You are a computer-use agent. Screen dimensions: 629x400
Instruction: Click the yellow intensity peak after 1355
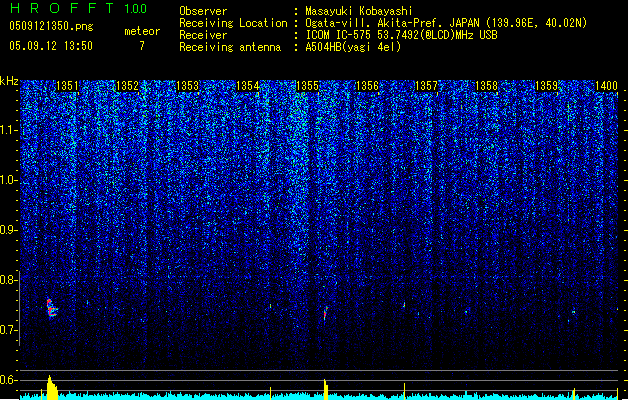pos(326,389)
